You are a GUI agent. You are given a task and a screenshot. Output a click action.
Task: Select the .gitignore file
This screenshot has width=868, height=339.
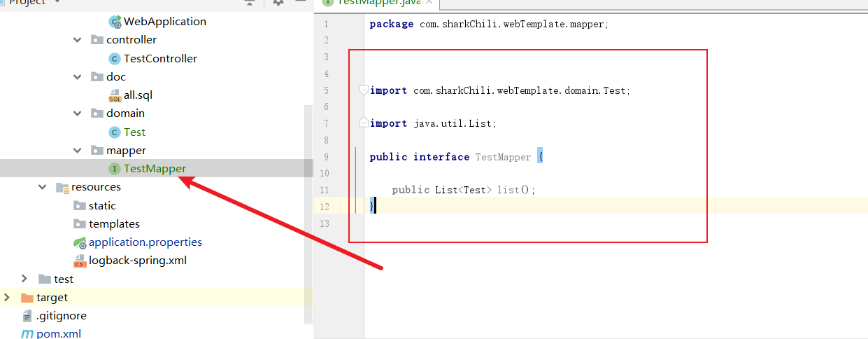(61, 316)
